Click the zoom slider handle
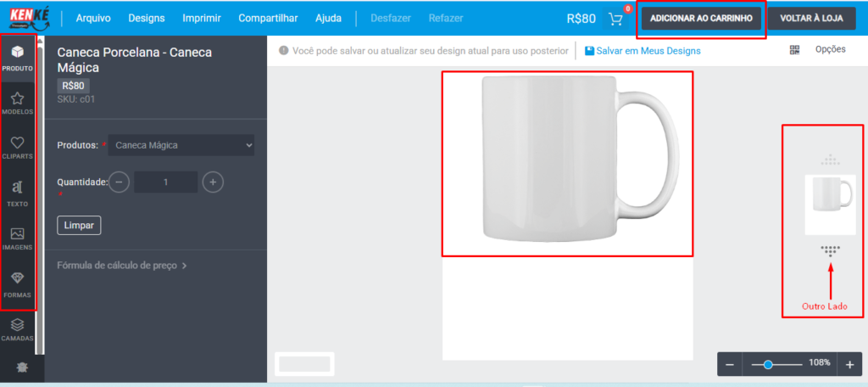 (x=768, y=364)
